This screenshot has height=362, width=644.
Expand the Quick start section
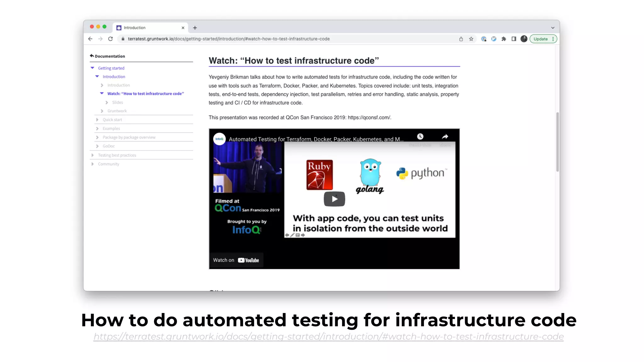click(97, 120)
